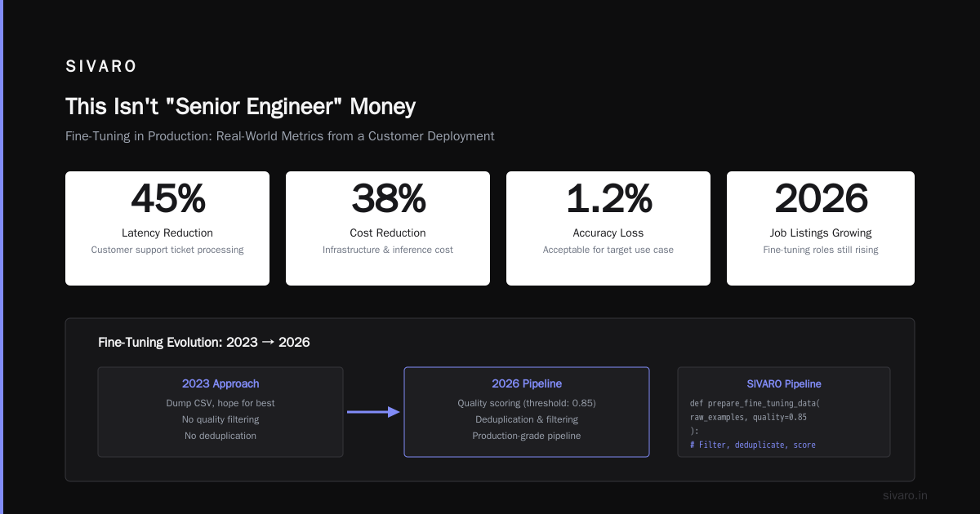
Task: Select the Latency Reduction label
Action: (167, 233)
